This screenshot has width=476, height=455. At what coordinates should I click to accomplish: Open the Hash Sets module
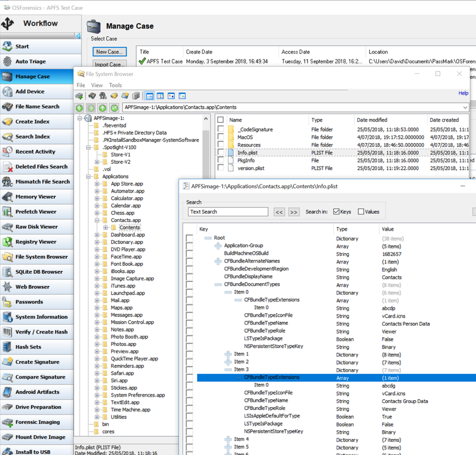[x=37, y=347]
